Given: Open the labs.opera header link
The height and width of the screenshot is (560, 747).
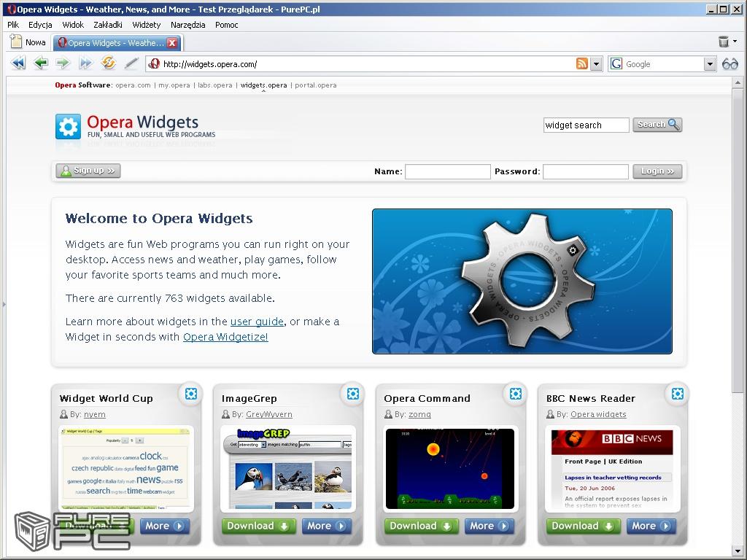Looking at the screenshot, I should (x=215, y=85).
